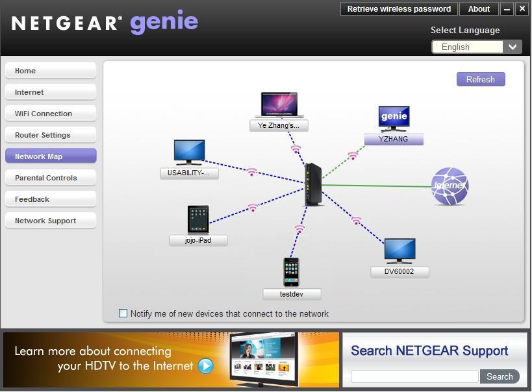Image resolution: width=532 pixels, height=392 pixels.
Task: Open the WiFi Connection section
Action: (50, 113)
